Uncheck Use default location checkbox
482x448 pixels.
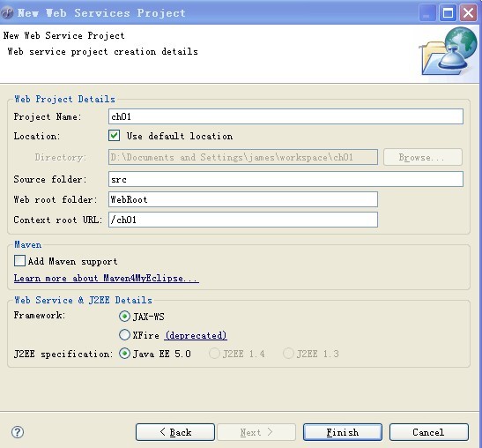pos(114,136)
